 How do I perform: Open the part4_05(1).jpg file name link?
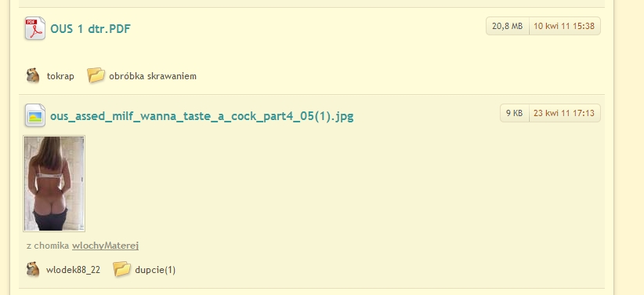coord(201,116)
